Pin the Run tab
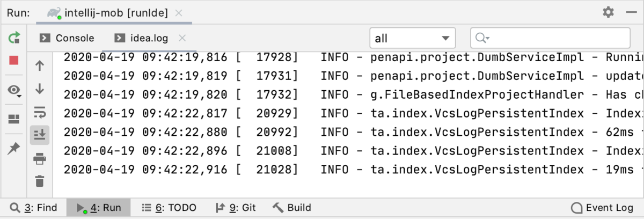Image resolution: width=644 pixels, height=219 pixels. [14, 149]
